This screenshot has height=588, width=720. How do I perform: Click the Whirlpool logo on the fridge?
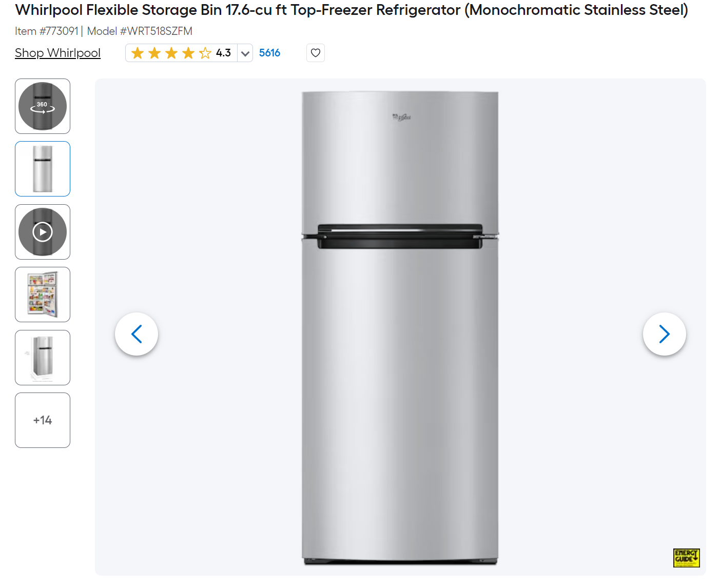402,117
